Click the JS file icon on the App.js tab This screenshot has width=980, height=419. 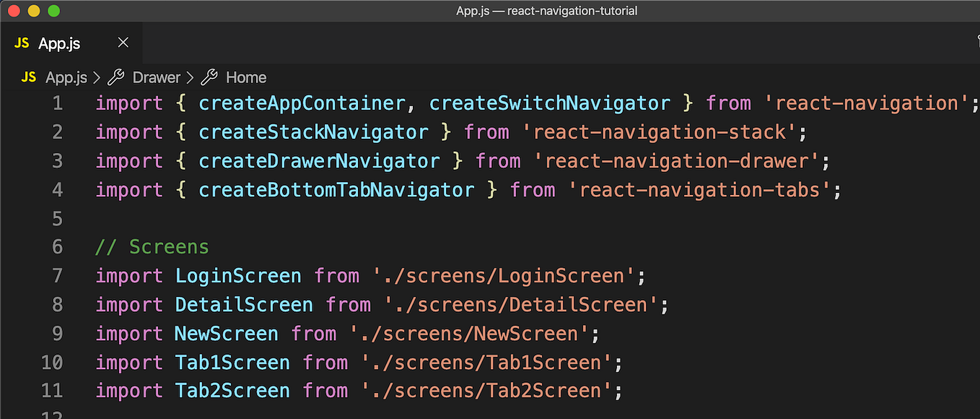pyautogui.click(x=22, y=42)
